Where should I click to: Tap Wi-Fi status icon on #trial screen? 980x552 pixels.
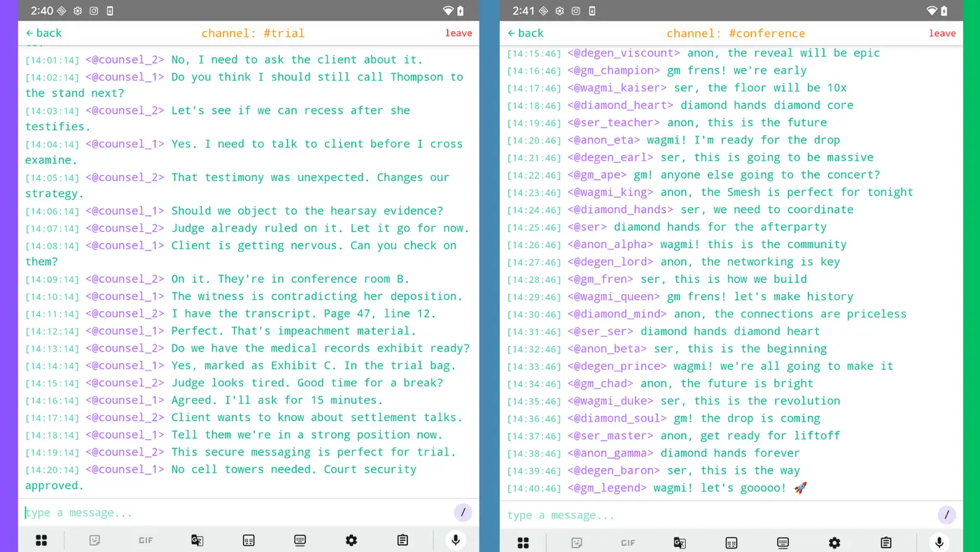coord(449,11)
